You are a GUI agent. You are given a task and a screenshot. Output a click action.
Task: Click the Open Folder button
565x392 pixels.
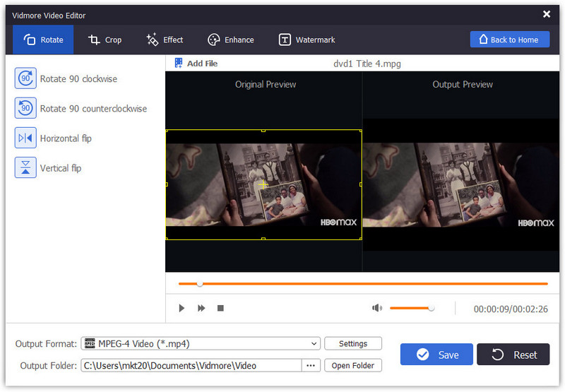click(x=353, y=366)
